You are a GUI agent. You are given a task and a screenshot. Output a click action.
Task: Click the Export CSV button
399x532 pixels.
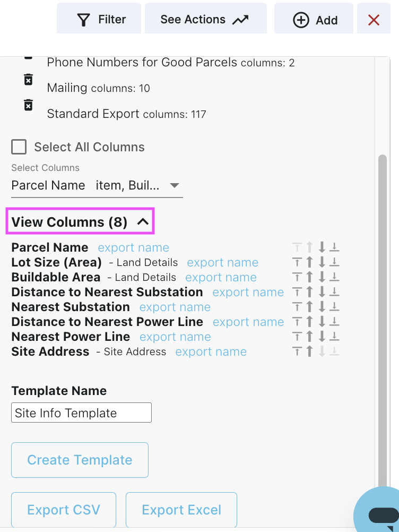coord(63,510)
